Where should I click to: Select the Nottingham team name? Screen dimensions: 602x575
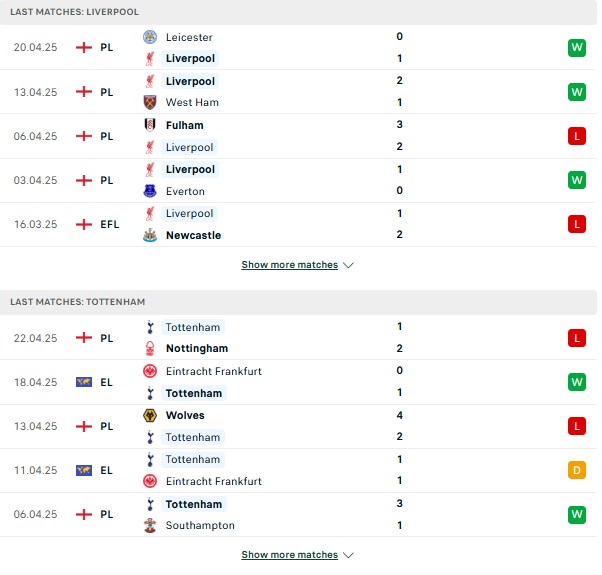click(197, 348)
